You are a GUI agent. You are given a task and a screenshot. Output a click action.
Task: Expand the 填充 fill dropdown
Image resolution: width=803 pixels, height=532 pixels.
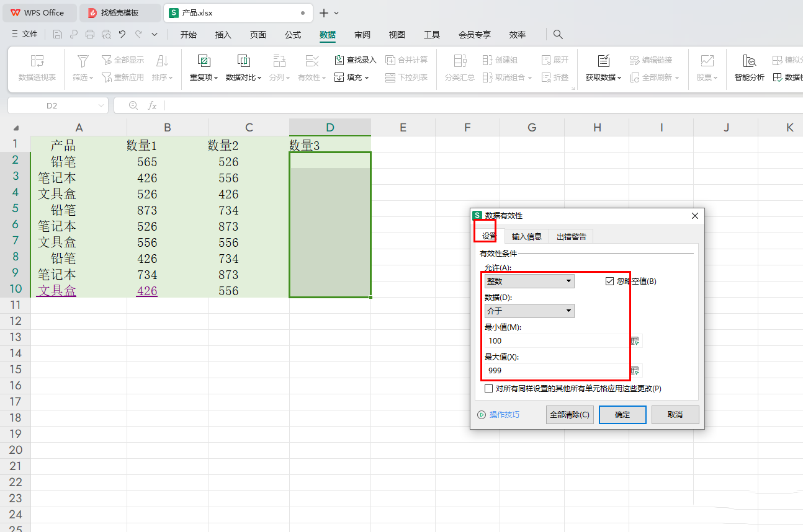tap(367, 78)
